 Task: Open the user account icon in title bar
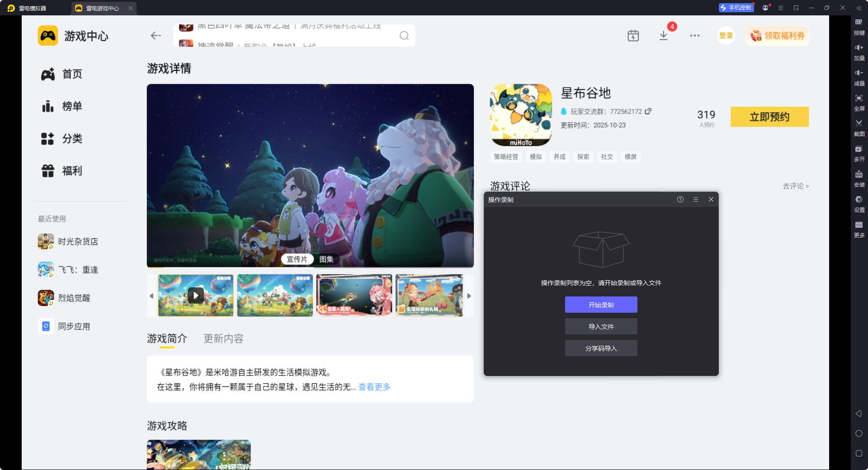tap(765, 8)
